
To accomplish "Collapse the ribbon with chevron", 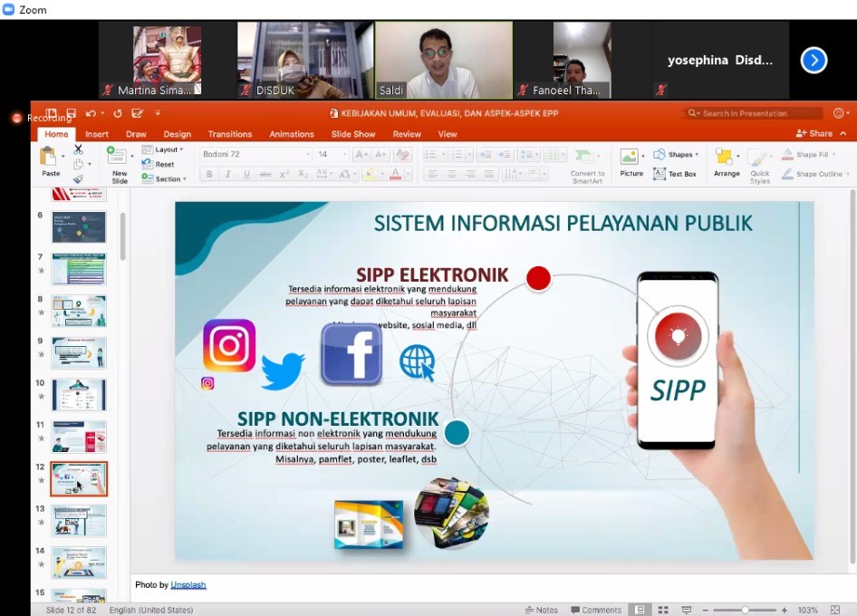I will pyautogui.click(x=843, y=133).
